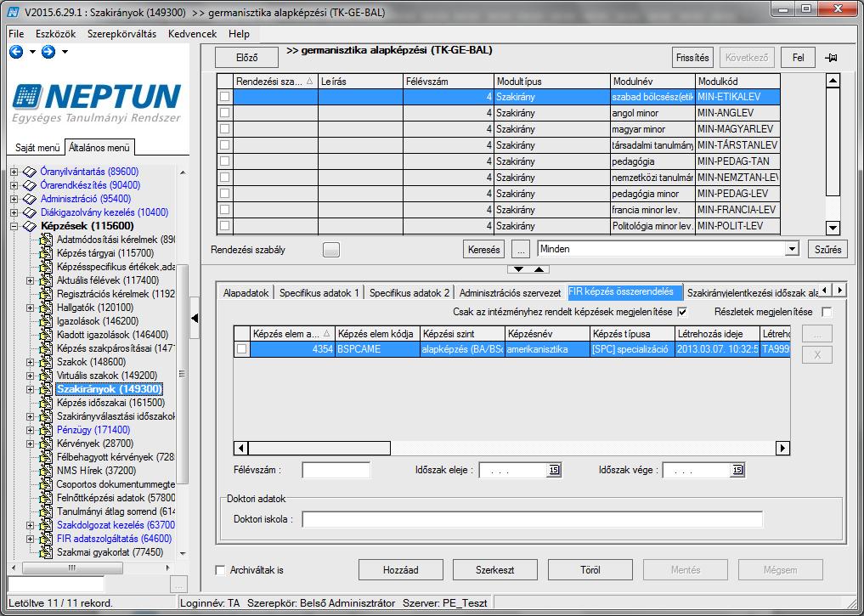Click the icon beside Hallgatók (120100)
Screen dimensions: 864x616
[46, 308]
